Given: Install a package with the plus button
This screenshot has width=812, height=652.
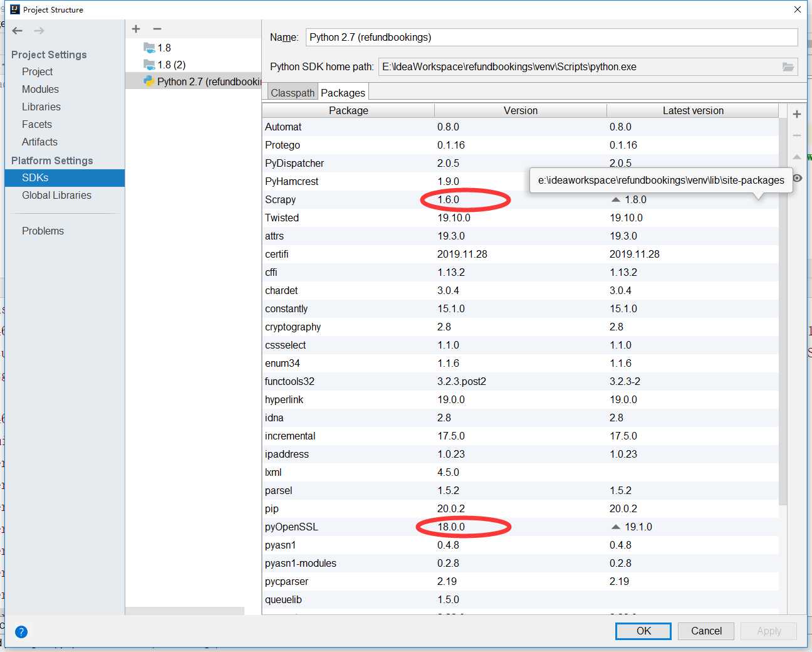Looking at the screenshot, I should pos(797,114).
